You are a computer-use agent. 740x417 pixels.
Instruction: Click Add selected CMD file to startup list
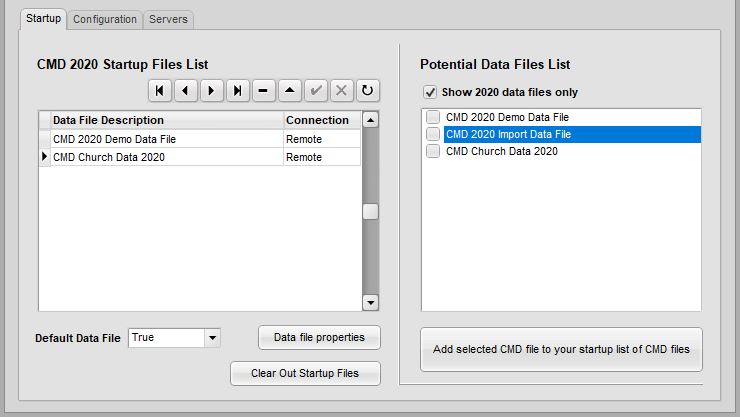tap(562, 350)
